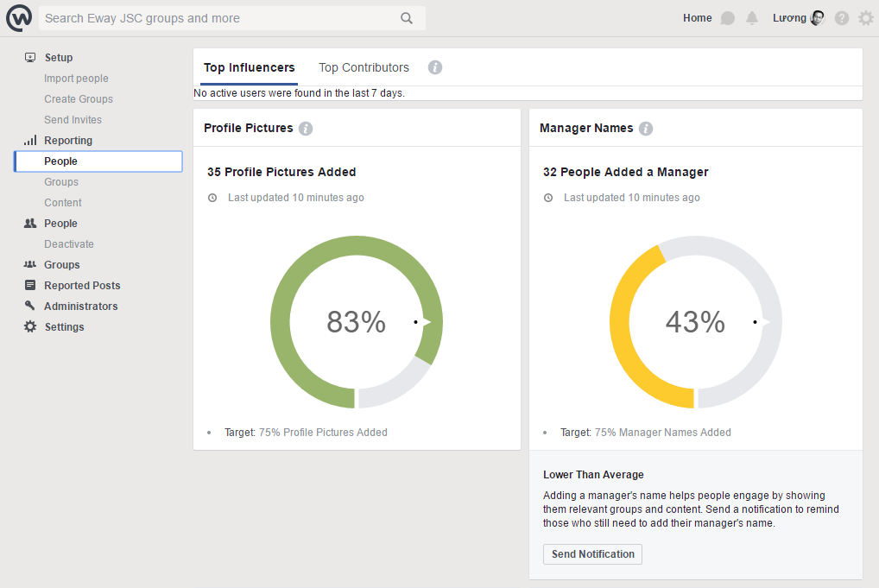Open Groups under Reporting section
Screen dimensions: 879x588
click(61, 182)
